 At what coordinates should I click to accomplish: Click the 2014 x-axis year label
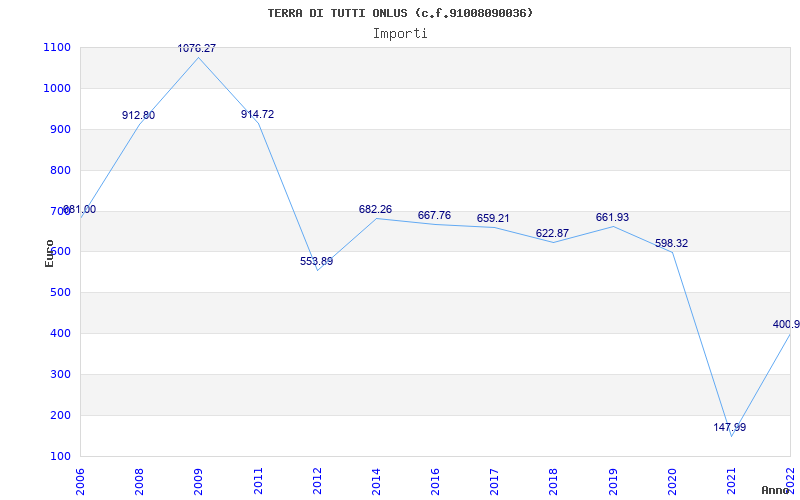pyautogui.click(x=376, y=481)
